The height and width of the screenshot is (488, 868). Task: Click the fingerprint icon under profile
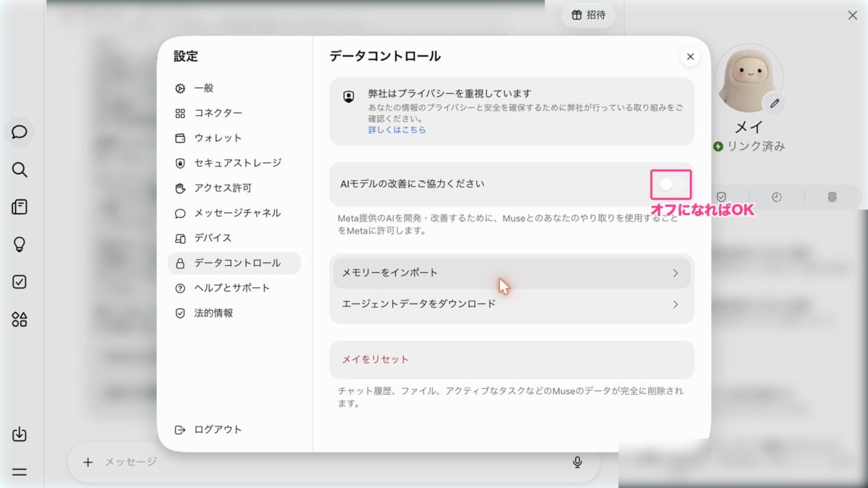(832, 197)
